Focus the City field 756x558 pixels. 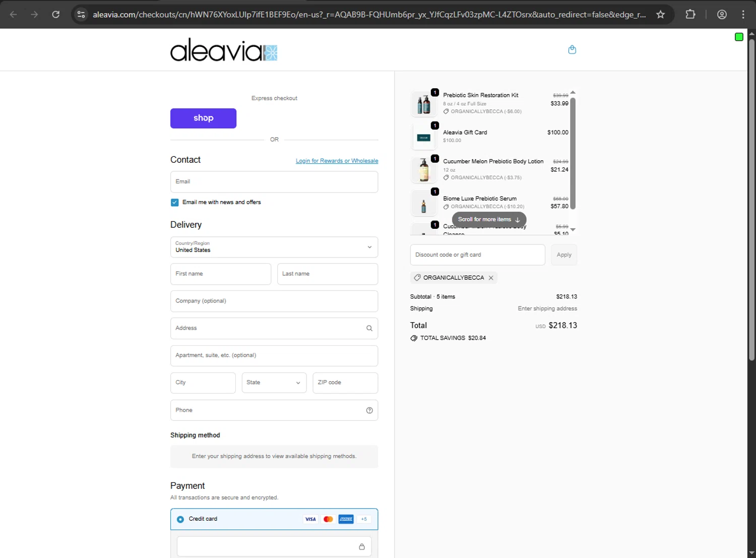coord(203,383)
